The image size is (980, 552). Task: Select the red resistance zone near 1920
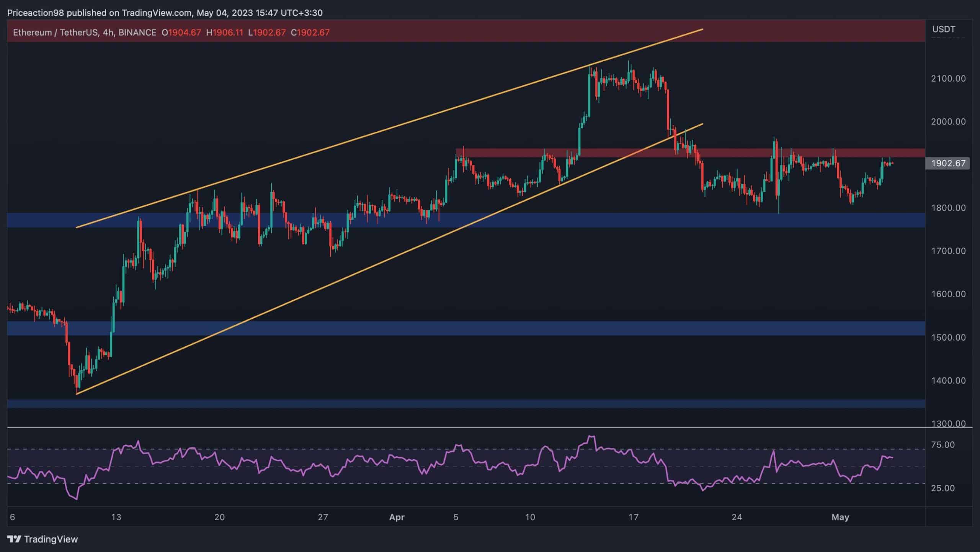pyautogui.click(x=690, y=153)
